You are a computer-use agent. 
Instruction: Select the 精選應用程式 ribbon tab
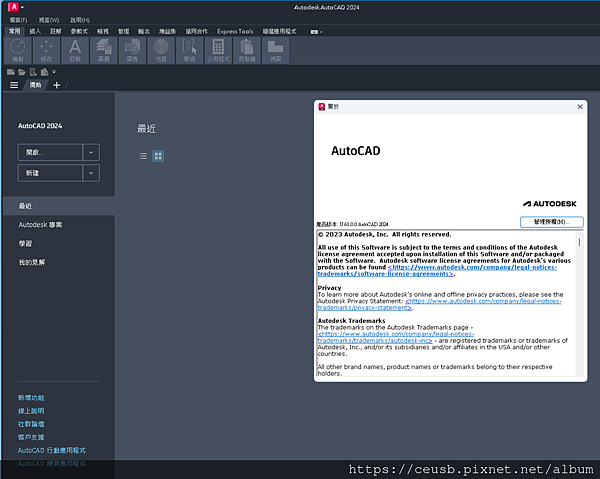coord(279,31)
